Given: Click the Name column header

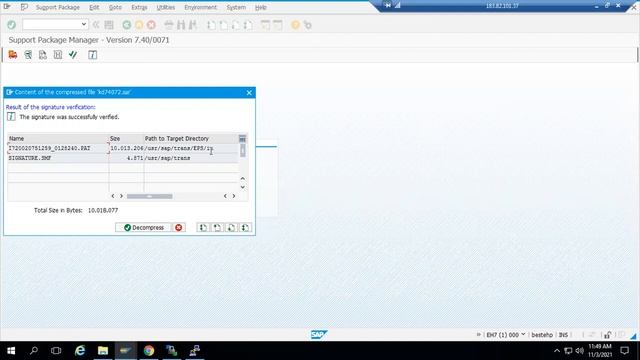Looking at the screenshot, I should pos(58,139).
